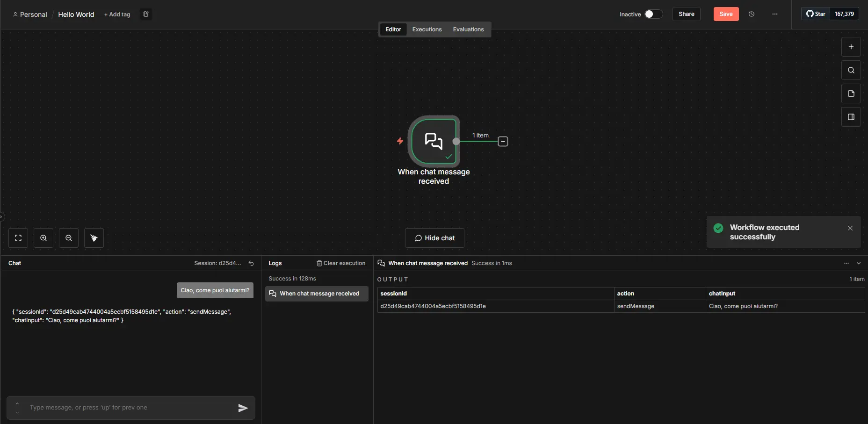868x424 pixels.
Task: Open output panel ellipsis menu
Action: tap(846, 263)
